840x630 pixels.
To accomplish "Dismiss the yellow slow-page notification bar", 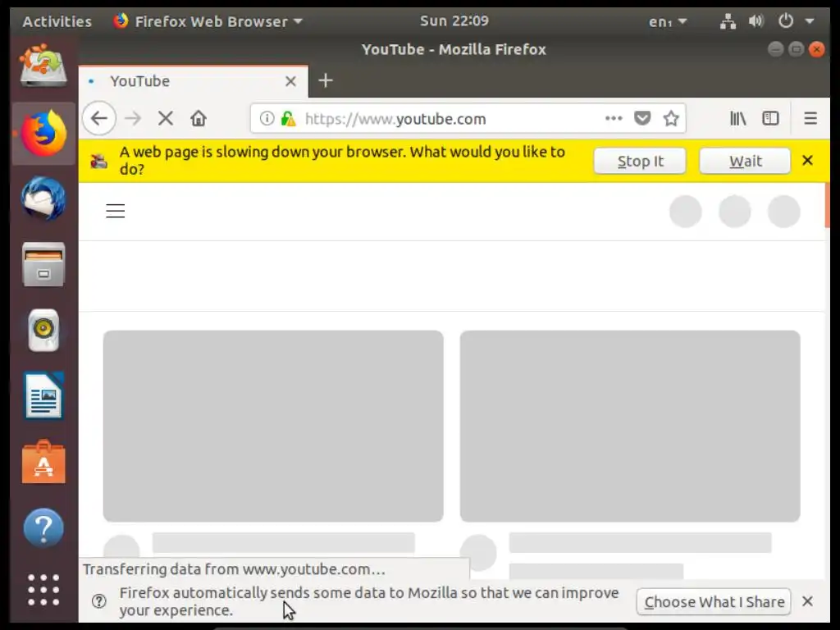I will pyautogui.click(x=808, y=161).
